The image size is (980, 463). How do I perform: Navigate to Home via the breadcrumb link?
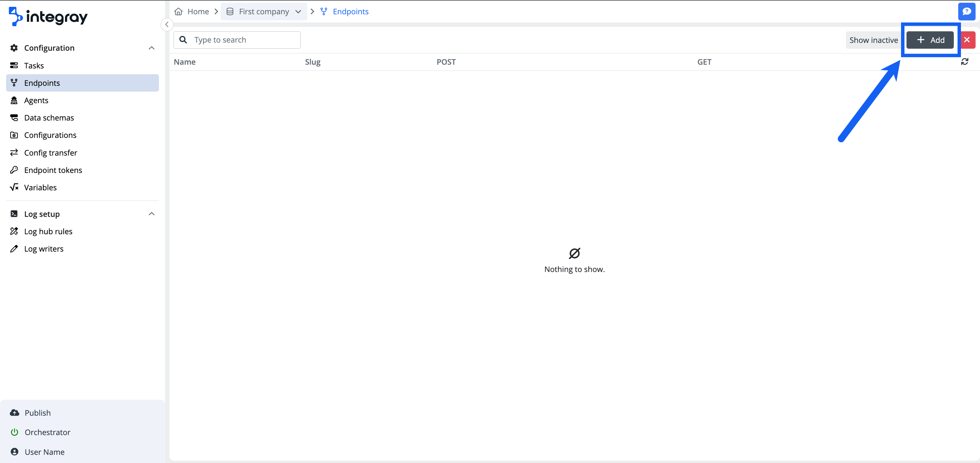(x=198, y=12)
